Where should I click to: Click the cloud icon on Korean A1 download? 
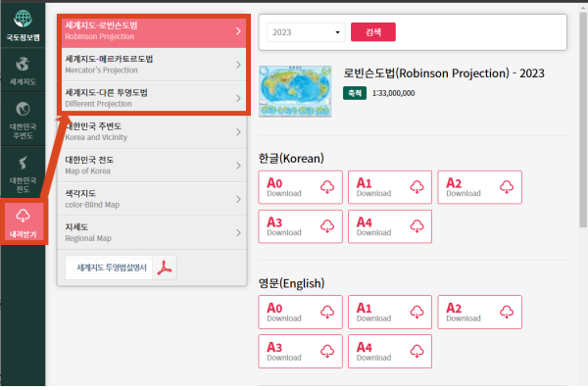tap(416, 187)
